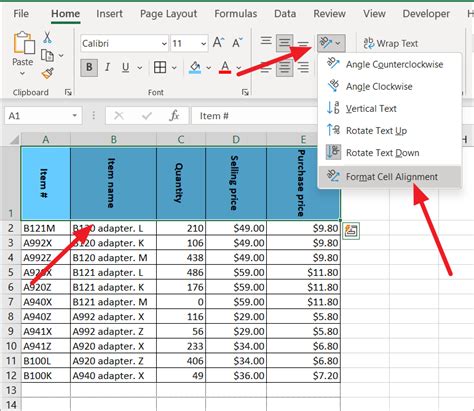Viewport: 474px width, 411px height.
Task: Choose Angle Clockwise from the menu
Action: tap(390, 86)
